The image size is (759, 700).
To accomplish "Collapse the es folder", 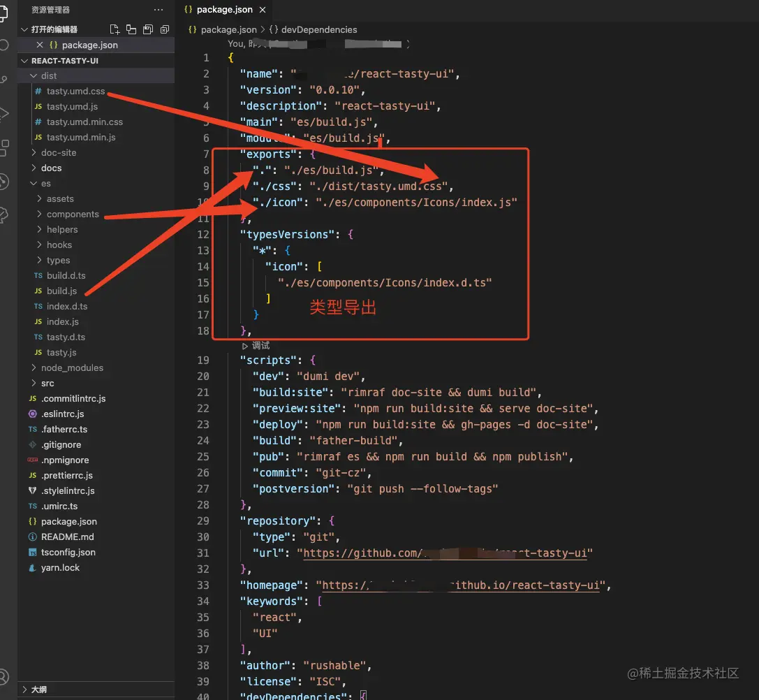I will [x=34, y=183].
